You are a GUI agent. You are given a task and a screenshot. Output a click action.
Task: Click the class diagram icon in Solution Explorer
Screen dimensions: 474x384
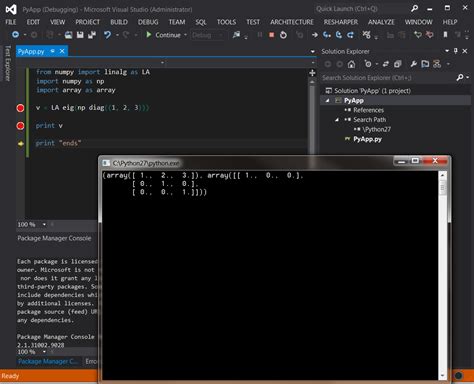click(437, 64)
